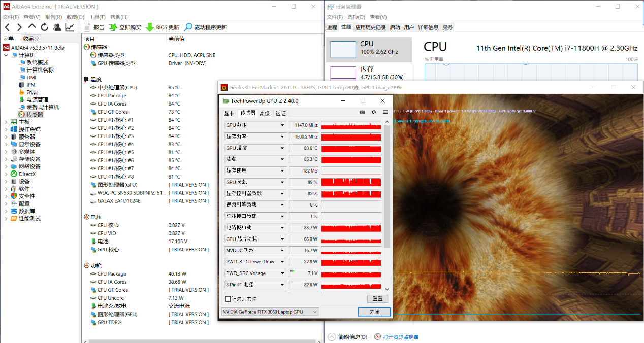Open AIDA64 工具(T) menu
Viewport: 644px width, 343px height.
point(97,17)
